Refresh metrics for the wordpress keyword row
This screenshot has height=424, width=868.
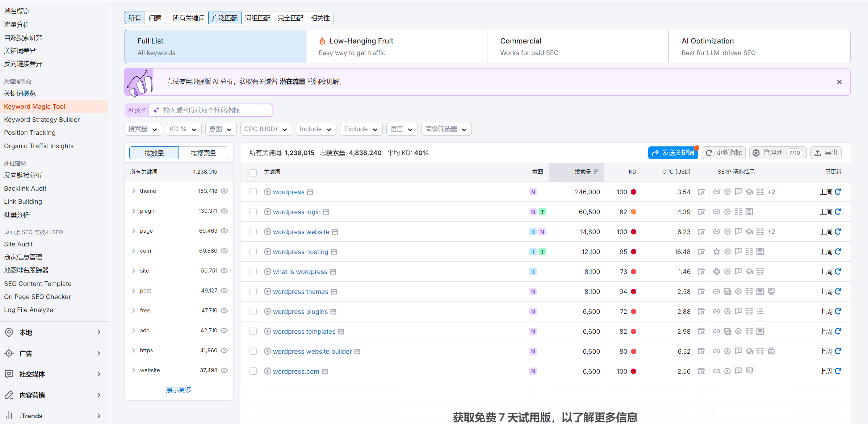(839, 192)
